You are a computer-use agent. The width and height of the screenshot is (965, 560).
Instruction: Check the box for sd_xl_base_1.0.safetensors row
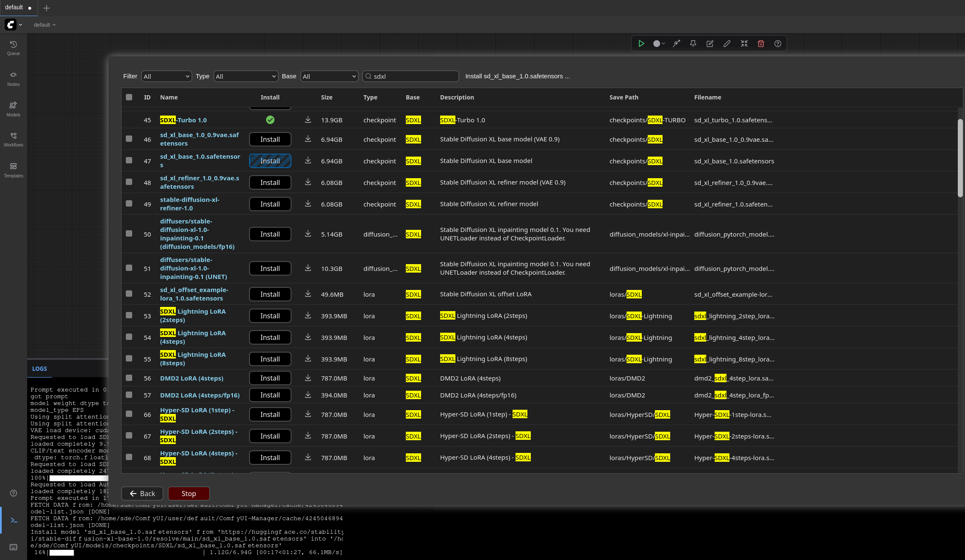point(129,160)
